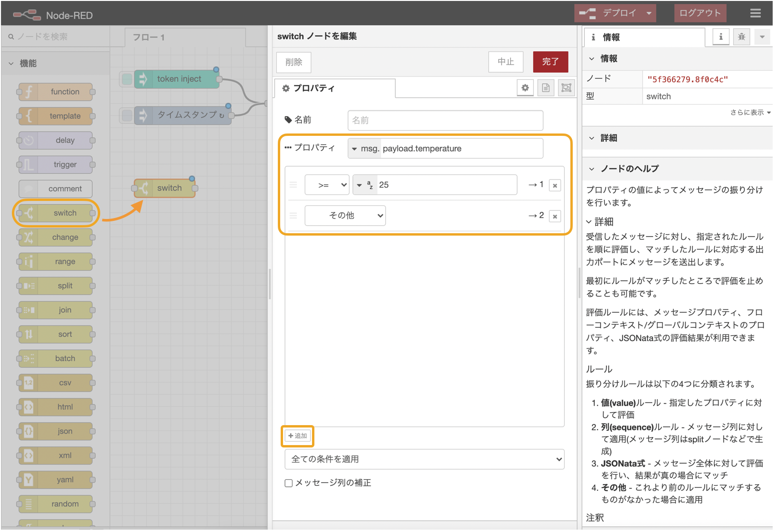Select the comment node in palette
The height and width of the screenshot is (532, 776).
point(56,189)
